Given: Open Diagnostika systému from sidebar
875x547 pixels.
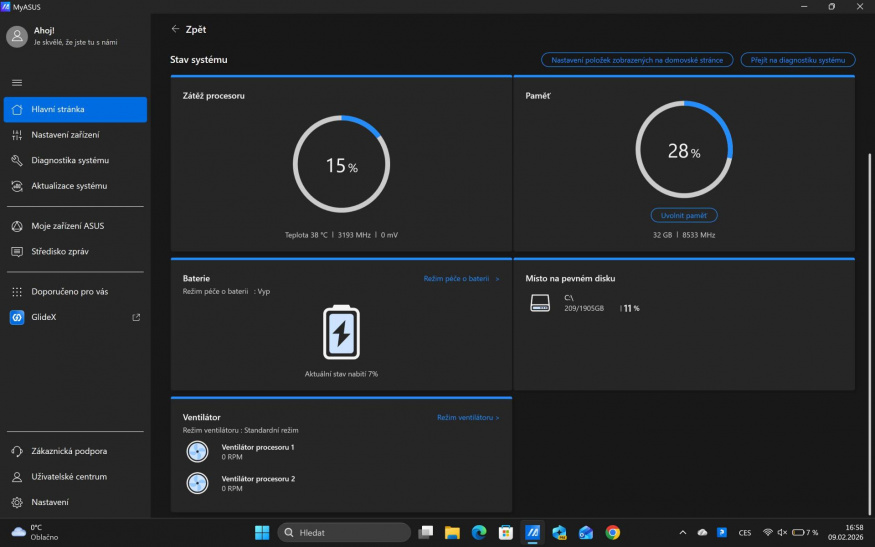Looking at the screenshot, I should (70, 160).
